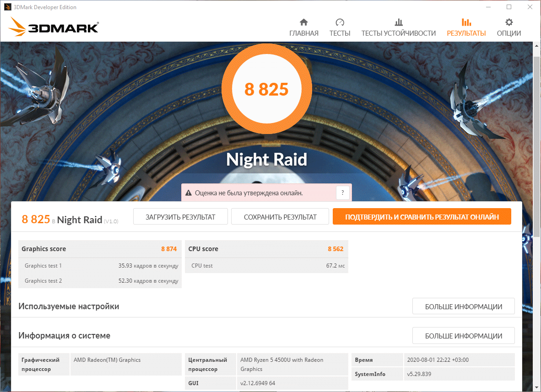Click the home icon above ГЛАВНАЯ
Screen dimensions: 541x392
(x=303, y=22)
